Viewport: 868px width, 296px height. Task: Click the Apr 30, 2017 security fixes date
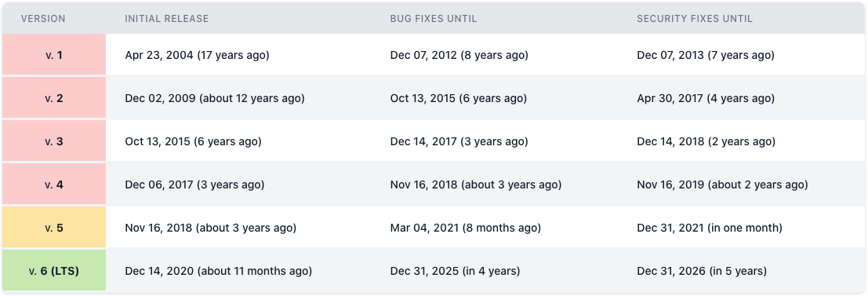(670, 99)
